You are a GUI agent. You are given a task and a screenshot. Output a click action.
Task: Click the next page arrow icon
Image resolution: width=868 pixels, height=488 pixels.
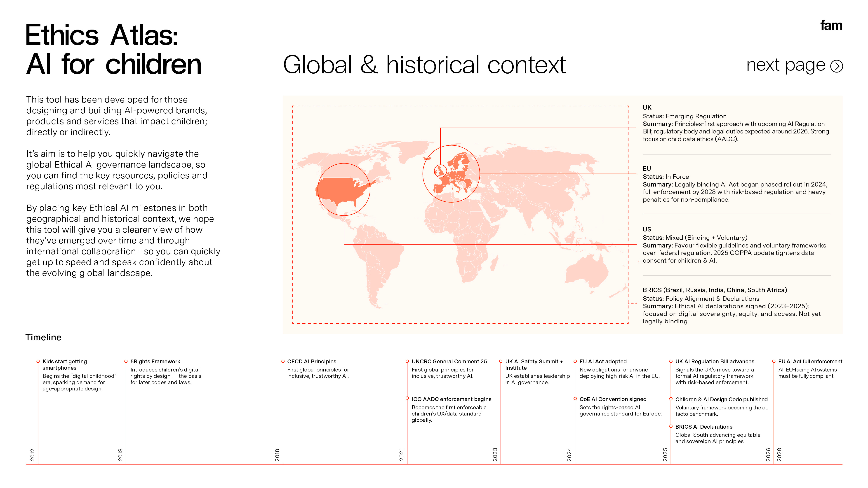click(x=836, y=66)
